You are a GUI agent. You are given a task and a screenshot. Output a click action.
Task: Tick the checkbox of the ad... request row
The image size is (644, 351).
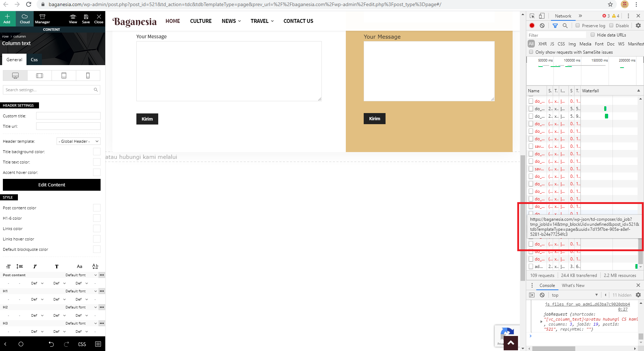click(531, 266)
